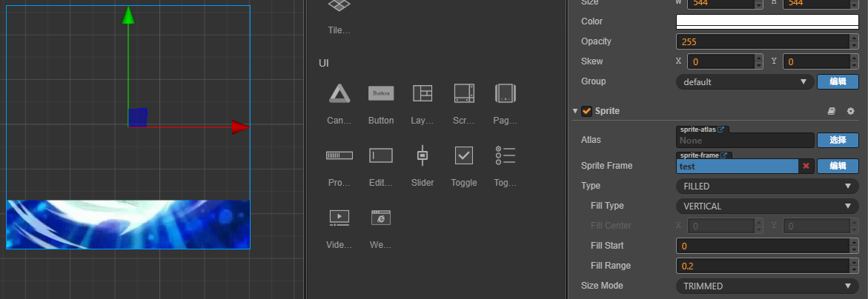Select the Canvas node icon
This screenshot has height=299, width=868.
(x=339, y=93)
